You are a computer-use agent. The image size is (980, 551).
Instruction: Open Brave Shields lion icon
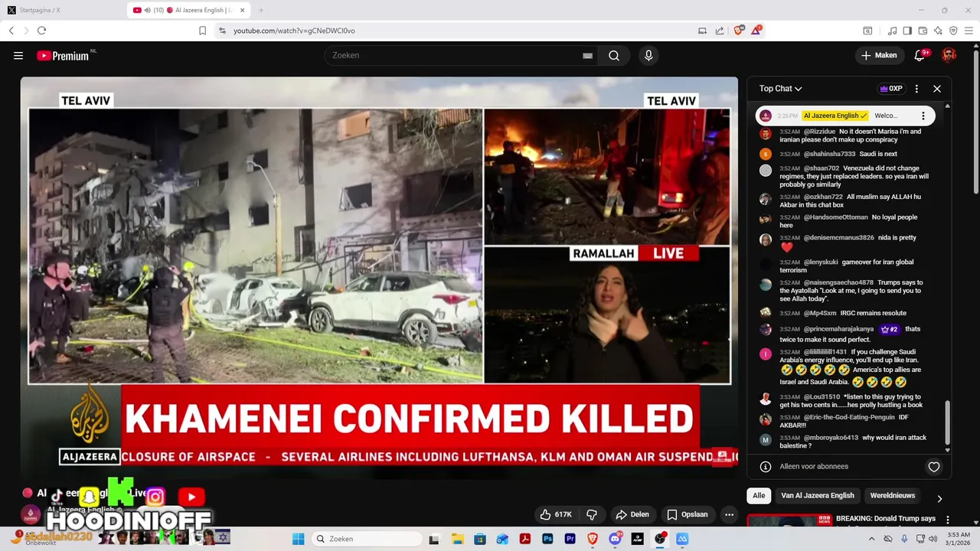tap(739, 31)
